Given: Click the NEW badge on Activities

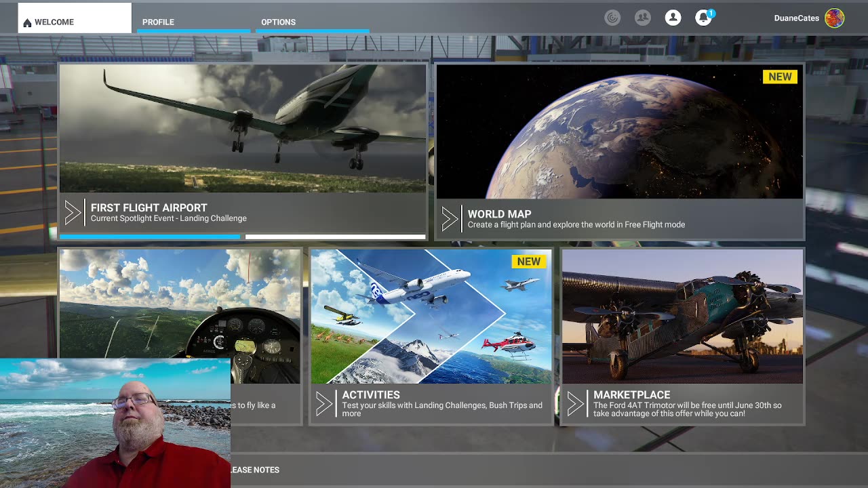Looking at the screenshot, I should click(529, 261).
